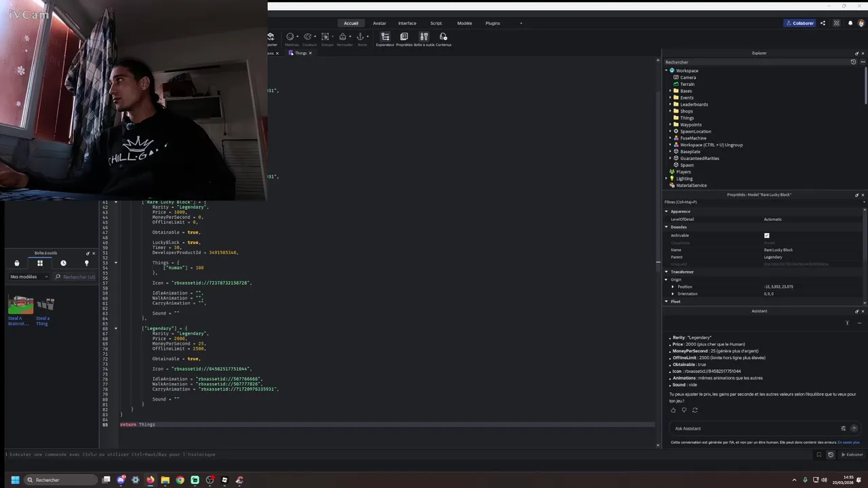Open Matériau dropdown arrow

coord(298,37)
